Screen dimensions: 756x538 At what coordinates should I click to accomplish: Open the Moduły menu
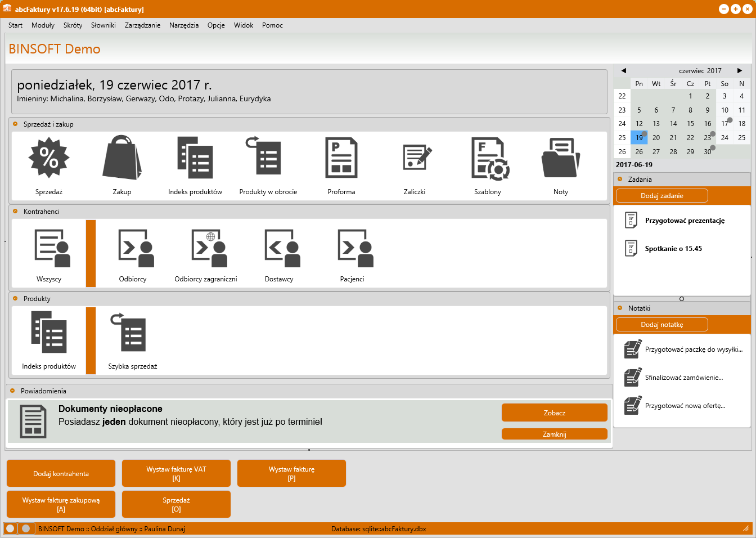43,25
